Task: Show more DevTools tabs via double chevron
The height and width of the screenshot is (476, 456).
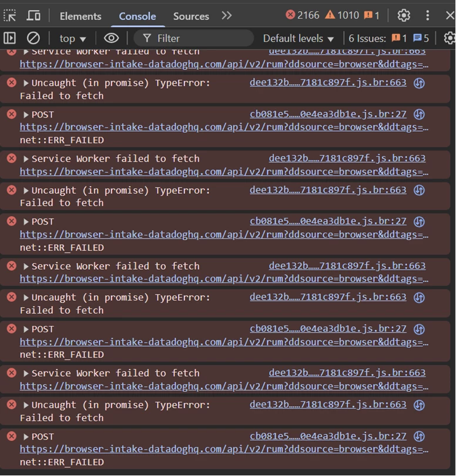Action: (226, 15)
